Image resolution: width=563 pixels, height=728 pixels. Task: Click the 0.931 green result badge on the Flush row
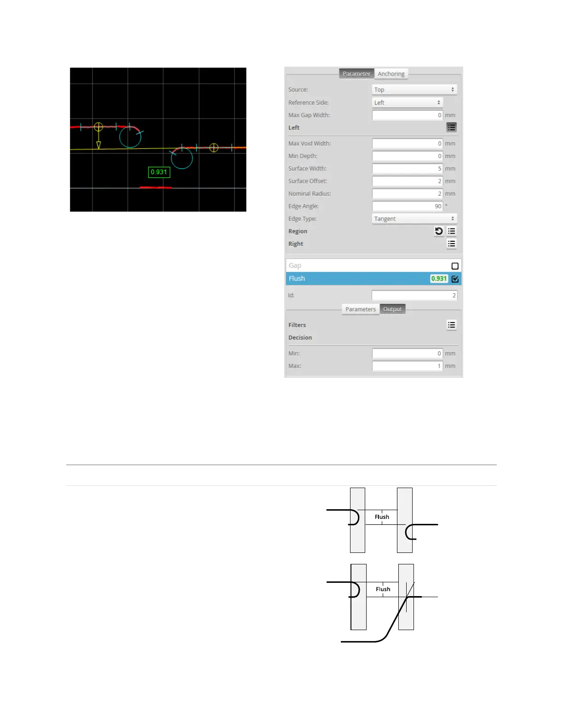pos(439,279)
